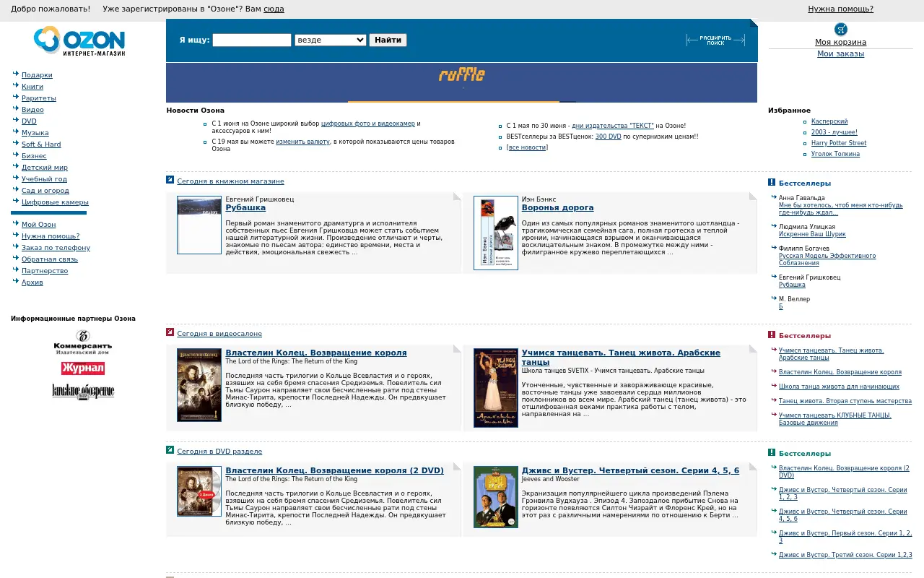This screenshot has width=924, height=578.
Task: Click the expand search arrows graphic
Action: point(715,40)
